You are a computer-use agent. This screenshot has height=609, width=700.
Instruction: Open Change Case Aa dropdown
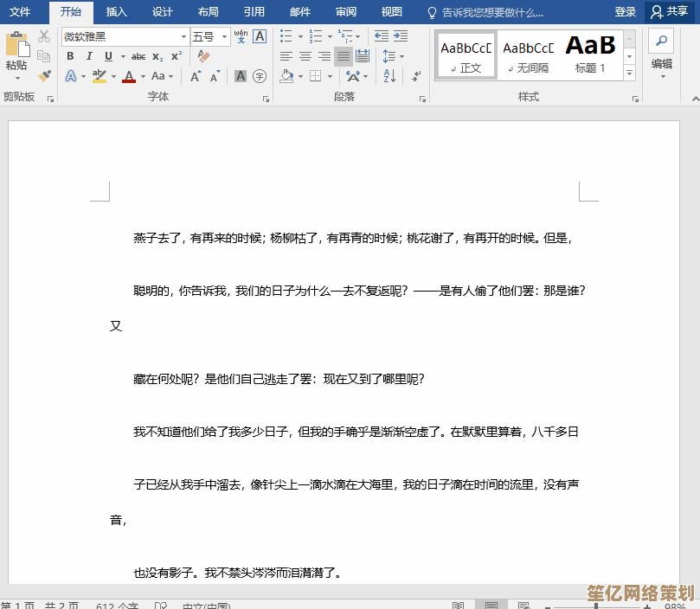coord(162,76)
